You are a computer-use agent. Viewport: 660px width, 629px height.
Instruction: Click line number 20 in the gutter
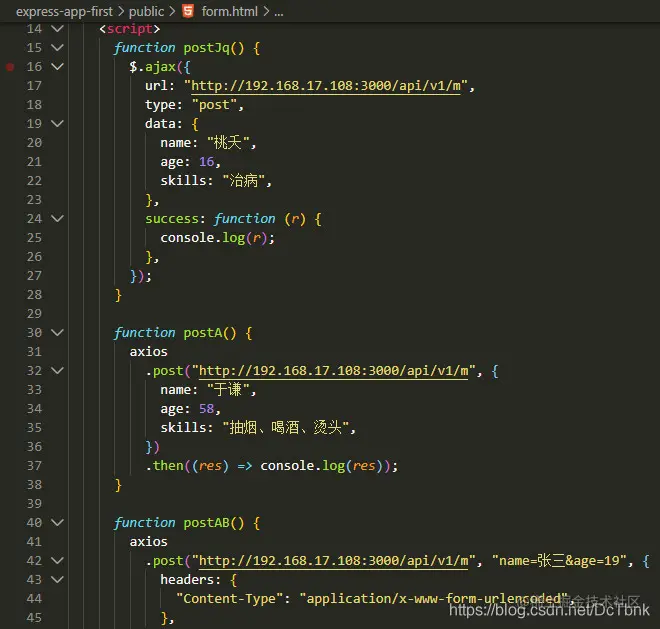(x=34, y=143)
